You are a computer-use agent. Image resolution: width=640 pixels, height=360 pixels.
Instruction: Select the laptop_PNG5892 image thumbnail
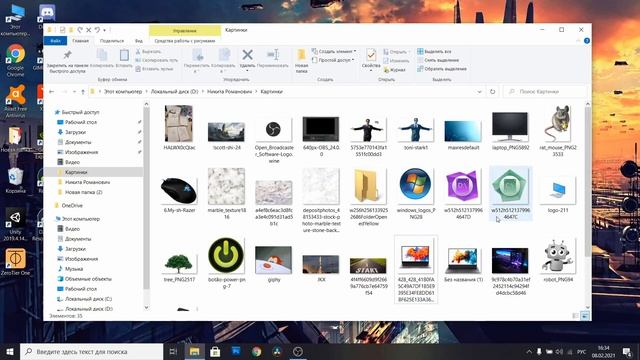tap(510, 131)
